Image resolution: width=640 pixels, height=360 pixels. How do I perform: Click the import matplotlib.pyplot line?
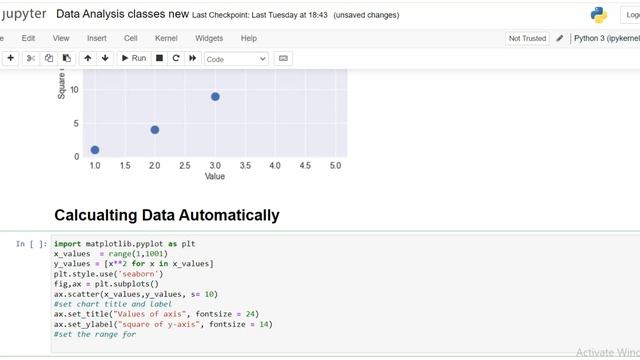pos(124,244)
